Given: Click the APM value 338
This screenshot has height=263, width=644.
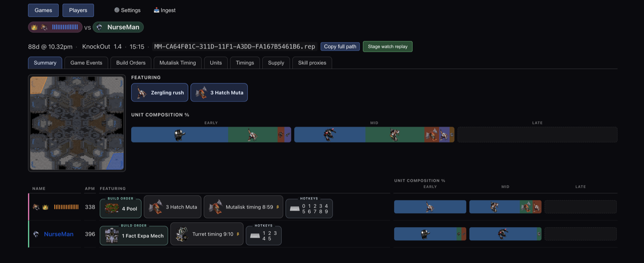Looking at the screenshot, I should [90, 207].
